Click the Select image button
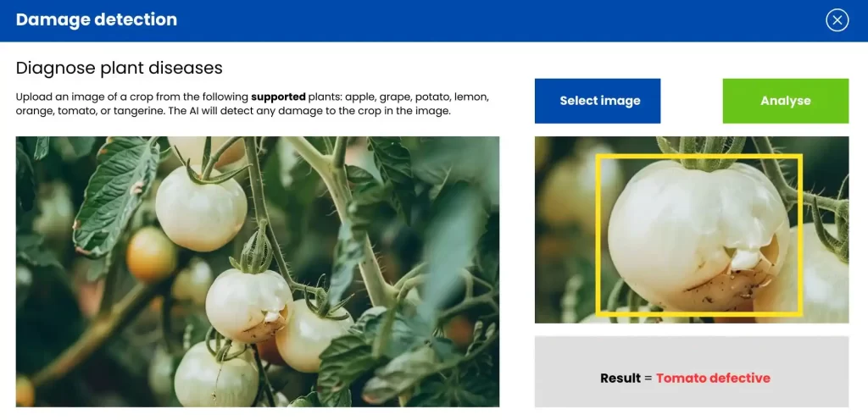868x420 pixels. click(x=598, y=101)
